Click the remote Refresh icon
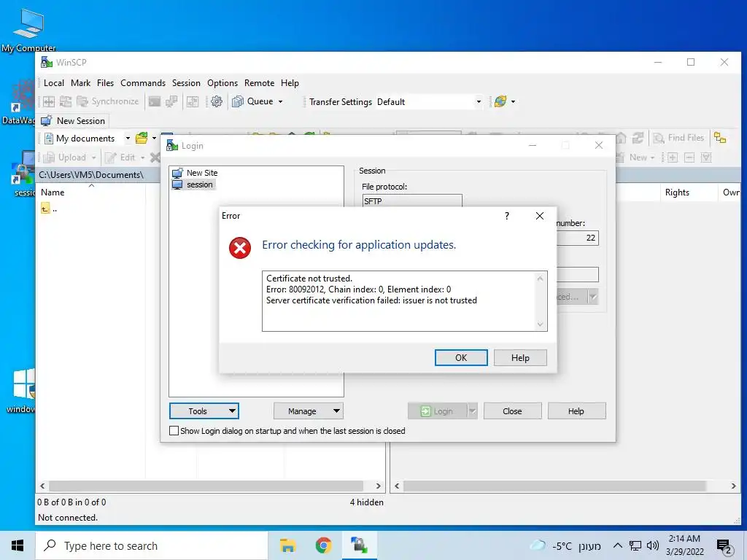Viewport: 747px width, 560px height. point(638,138)
